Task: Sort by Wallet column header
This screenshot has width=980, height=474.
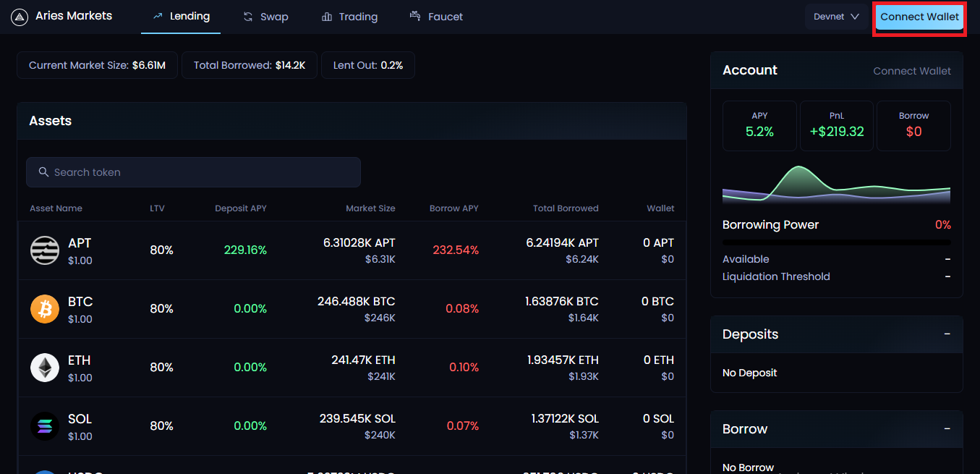Action: [660, 208]
